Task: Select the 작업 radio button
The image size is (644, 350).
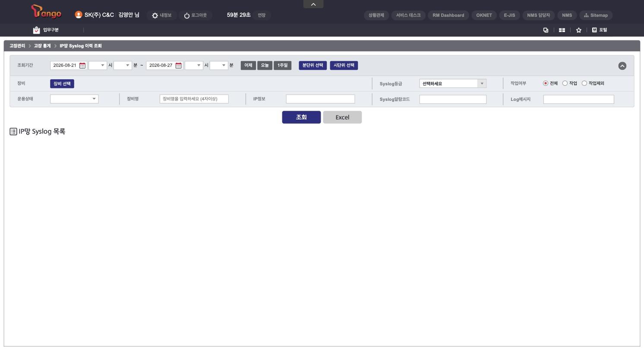Action: tap(565, 83)
